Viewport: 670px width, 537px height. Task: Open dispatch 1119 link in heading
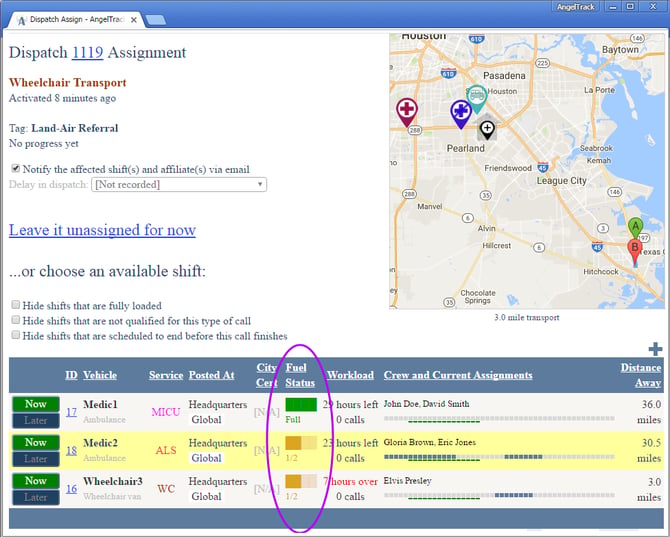click(88, 53)
